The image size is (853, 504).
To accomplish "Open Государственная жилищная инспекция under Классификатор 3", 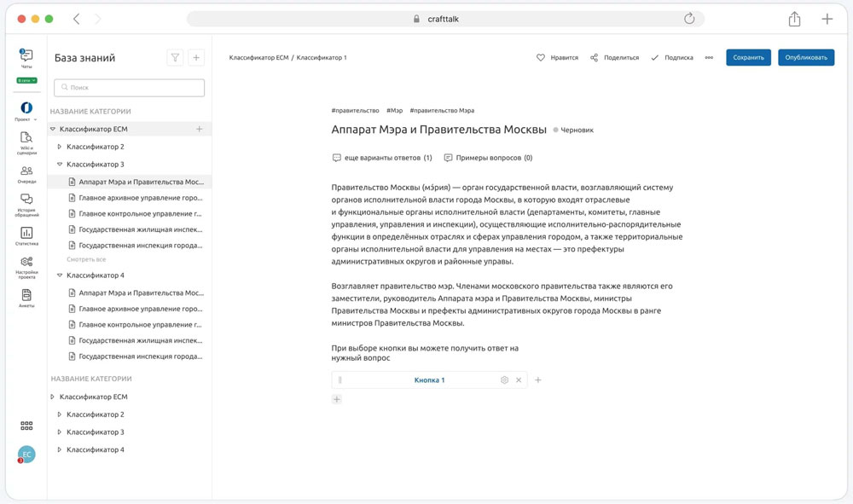I will [136, 229].
